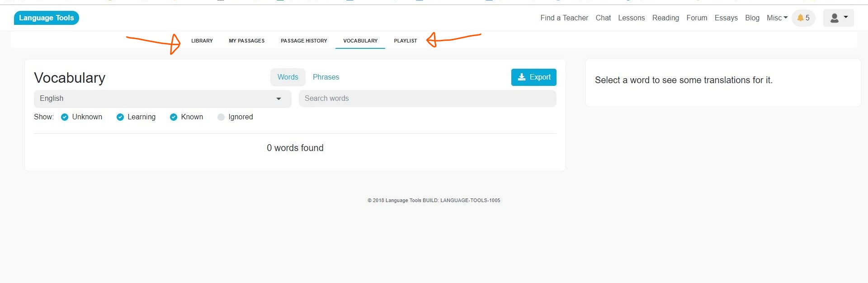Click the Search words field
This screenshot has width=868, height=283.
point(427,99)
